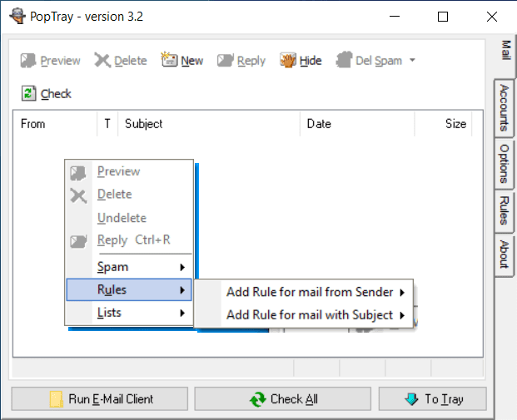Screen dimensions: 517x420
Task: Click the New toolbar label
Action: (191, 61)
